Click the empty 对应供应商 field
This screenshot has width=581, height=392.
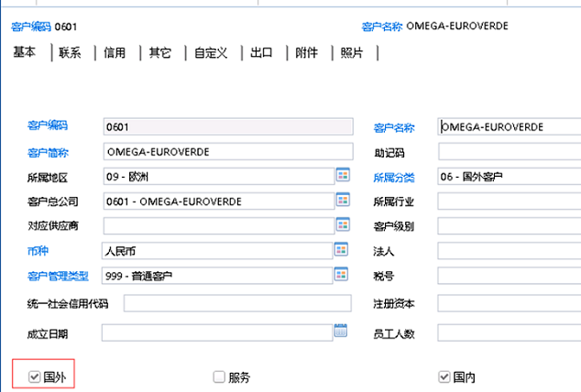tap(219, 226)
